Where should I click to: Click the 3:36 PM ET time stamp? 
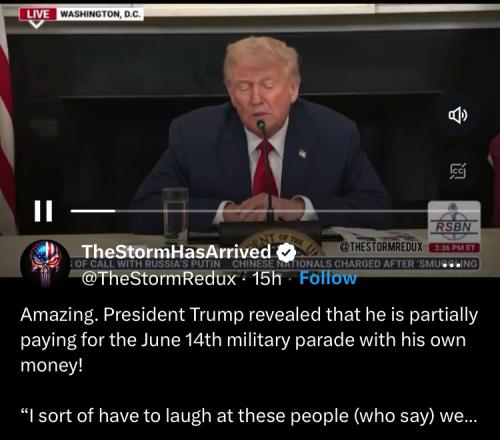(454, 248)
